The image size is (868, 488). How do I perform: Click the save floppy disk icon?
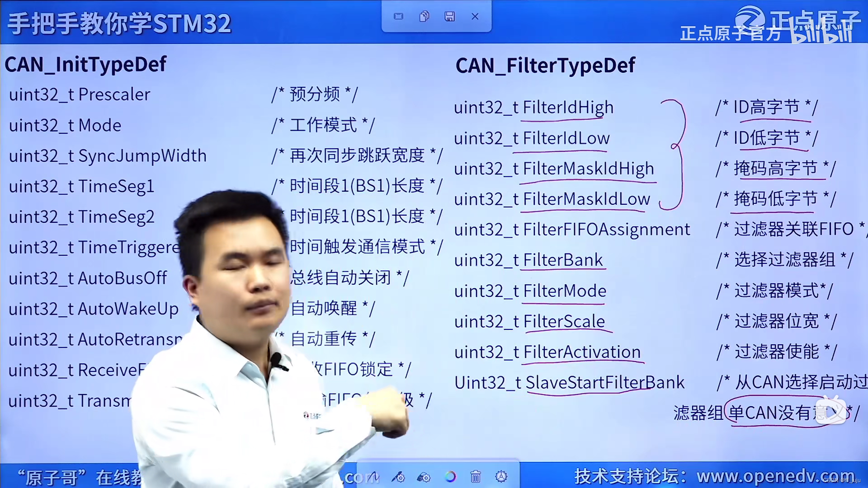click(450, 16)
